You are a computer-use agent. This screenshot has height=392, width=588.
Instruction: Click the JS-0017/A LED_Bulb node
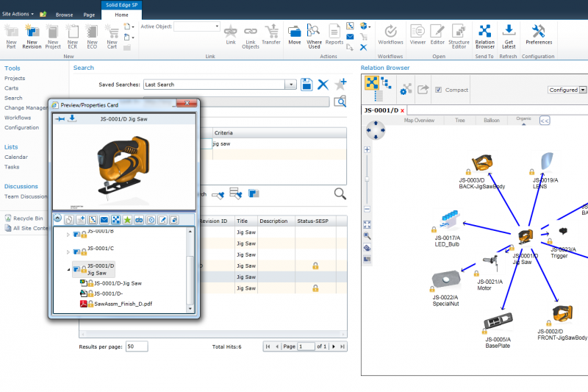(448, 229)
